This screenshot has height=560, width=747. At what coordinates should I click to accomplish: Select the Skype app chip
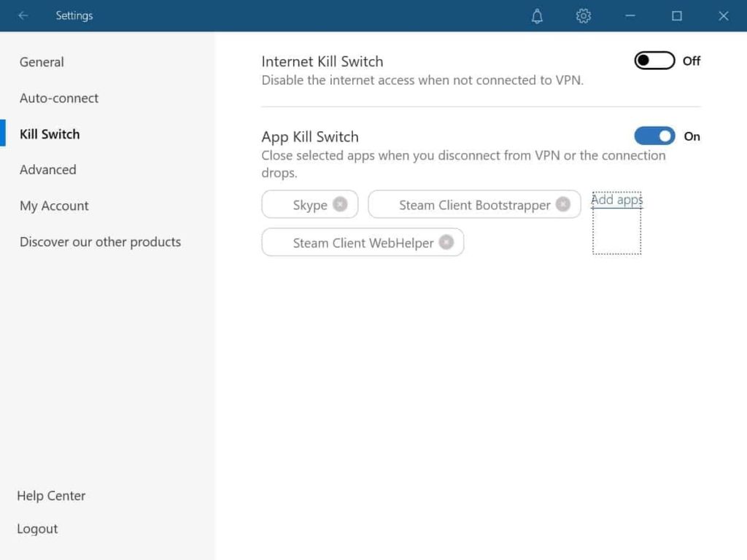pyautogui.click(x=309, y=205)
